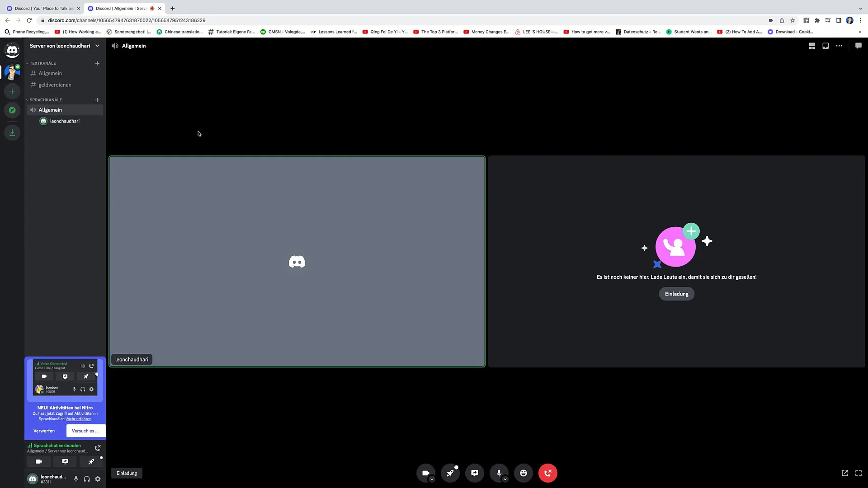The height and width of the screenshot is (488, 868).
Task: Toggle camera button in voice panel
Action: 39,461
